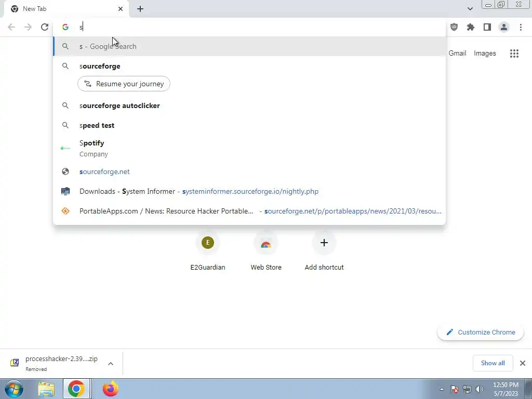Choose the 'sourceforge' search suggestion
The width and height of the screenshot is (532, 399).
pos(249,66)
